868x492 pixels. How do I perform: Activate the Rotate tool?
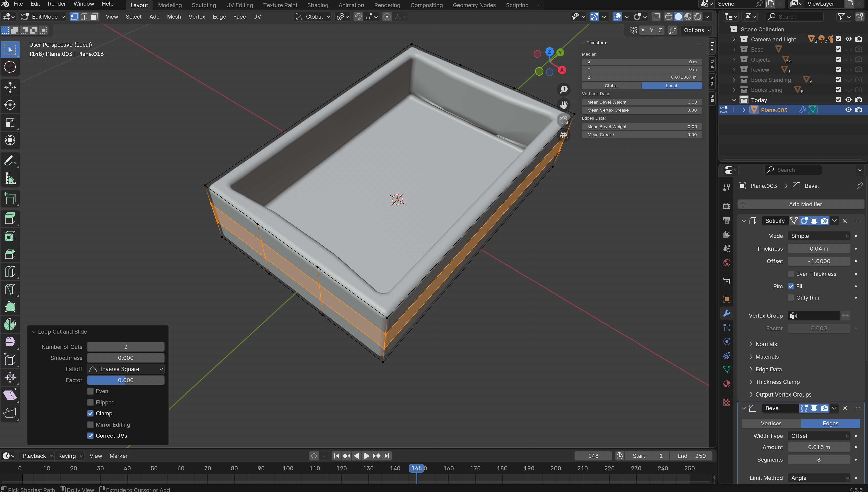(10, 105)
